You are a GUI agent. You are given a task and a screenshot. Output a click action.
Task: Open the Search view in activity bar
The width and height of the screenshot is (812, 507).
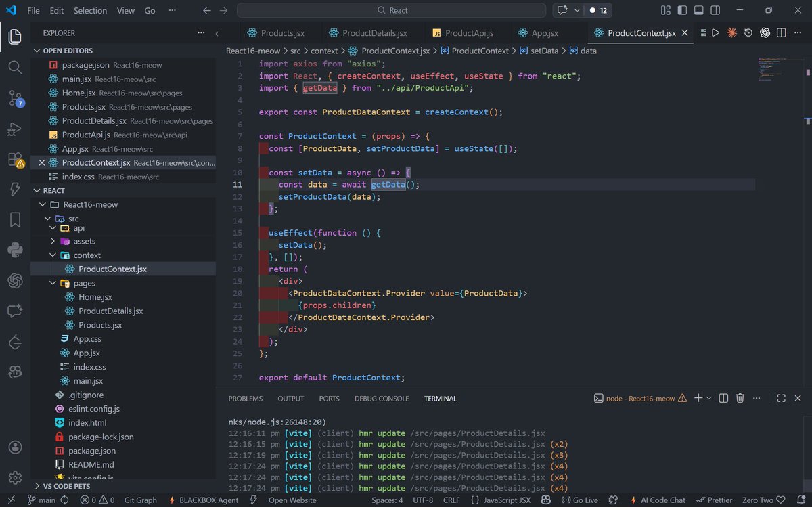click(15, 67)
